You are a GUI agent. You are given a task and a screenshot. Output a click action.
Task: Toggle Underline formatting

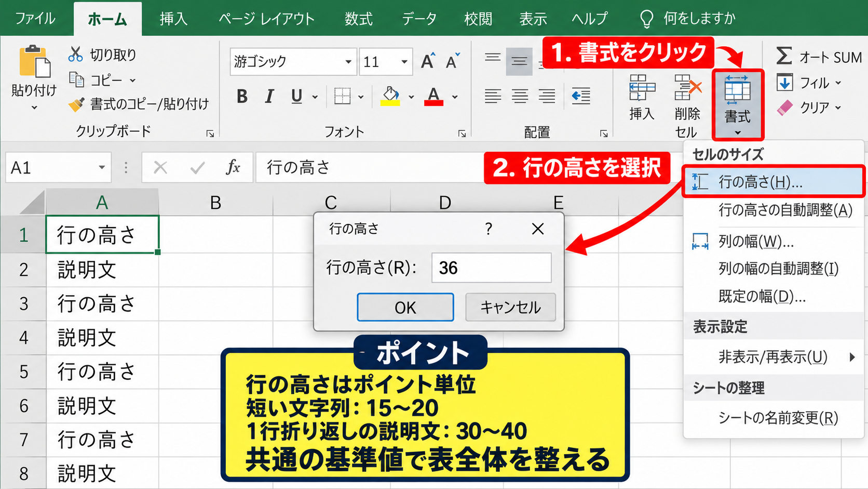pos(296,96)
